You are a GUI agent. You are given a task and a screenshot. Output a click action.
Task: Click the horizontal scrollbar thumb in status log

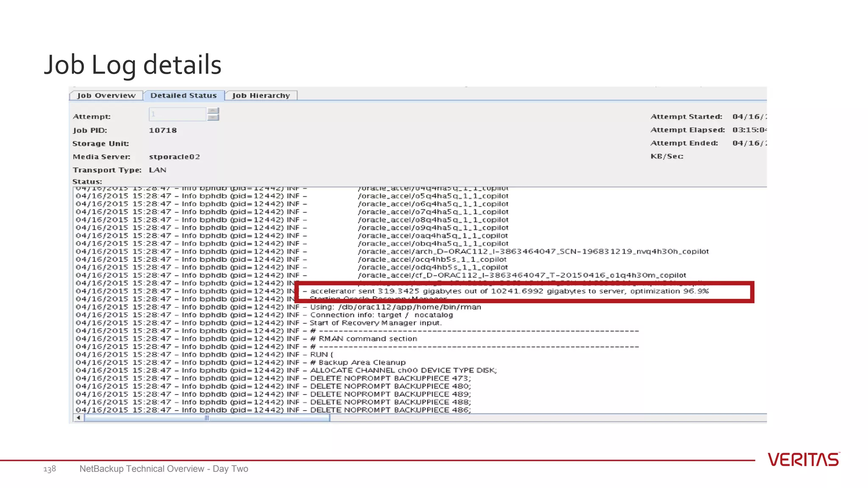point(207,418)
